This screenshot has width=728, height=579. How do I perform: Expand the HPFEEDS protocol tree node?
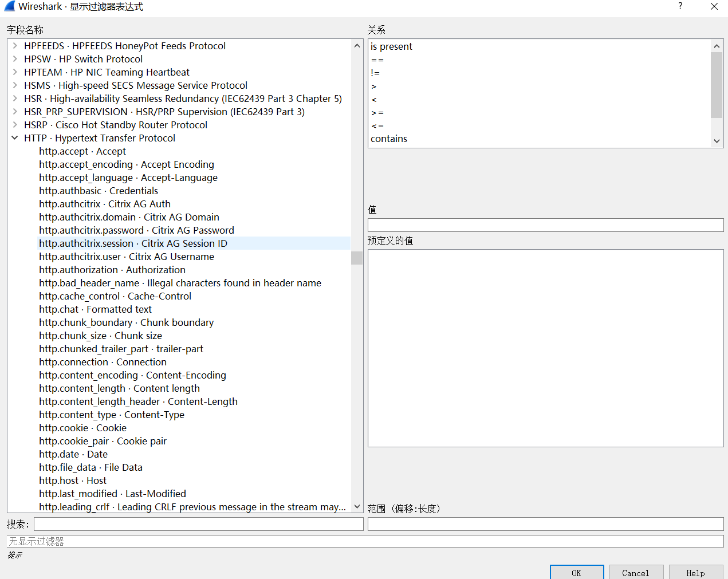15,46
